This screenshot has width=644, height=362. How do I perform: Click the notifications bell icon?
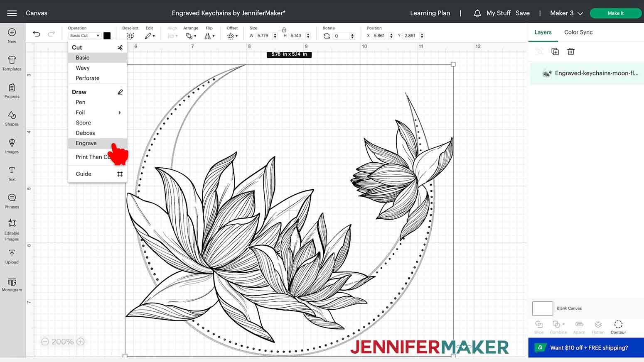(477, 13)
